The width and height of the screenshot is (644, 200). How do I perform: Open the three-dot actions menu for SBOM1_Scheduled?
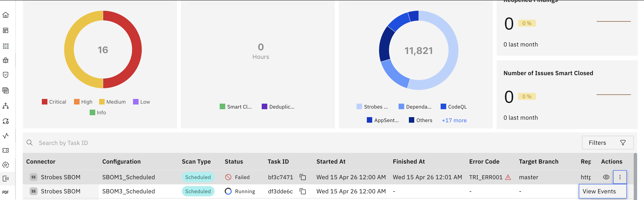click(x=620, y=177)
